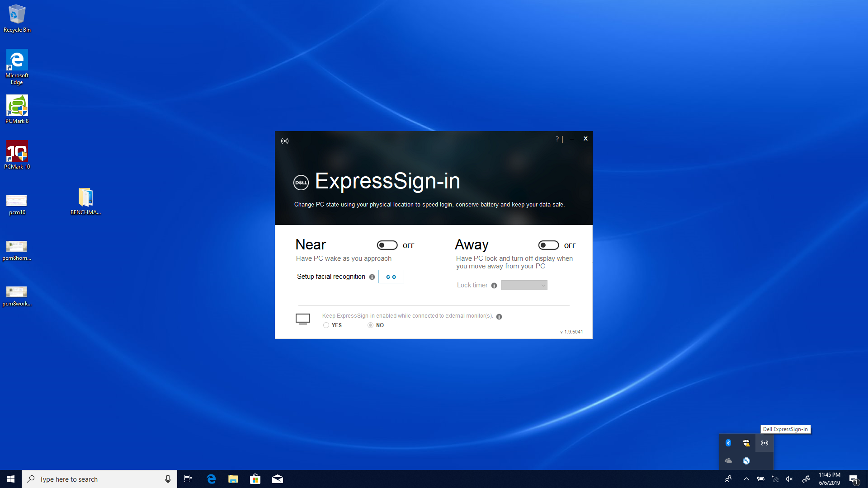Select the pcm8work... file on desktop
The image size is (868, 488).
point(17,296)
